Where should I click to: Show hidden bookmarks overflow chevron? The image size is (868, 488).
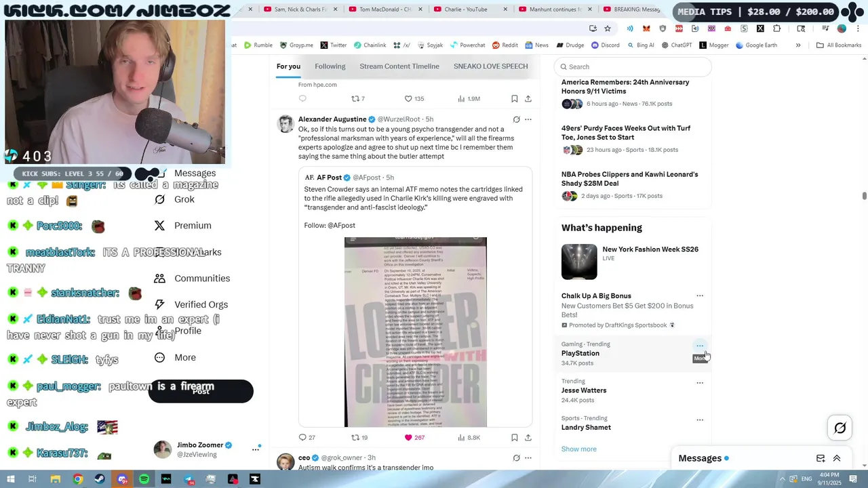pos(798,45)
